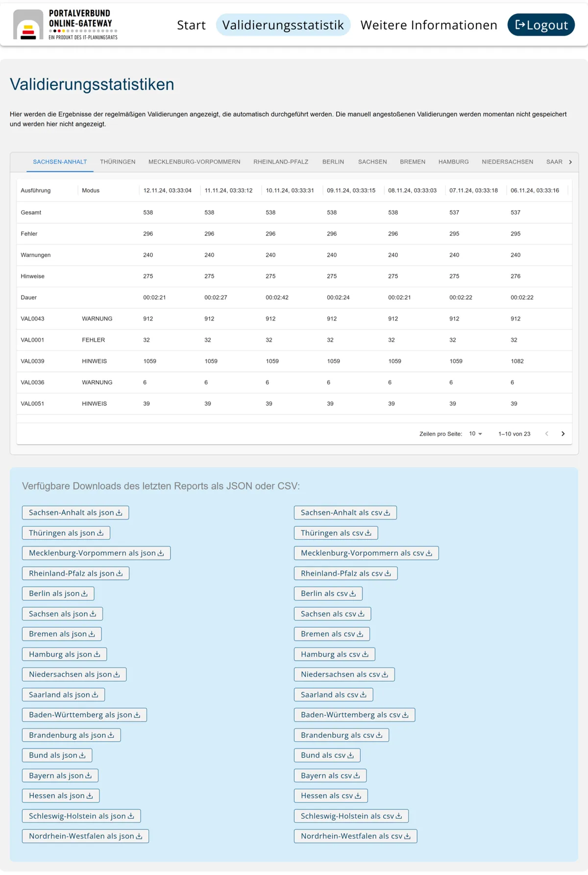Click the VAL0039 row label

(32, 361)
